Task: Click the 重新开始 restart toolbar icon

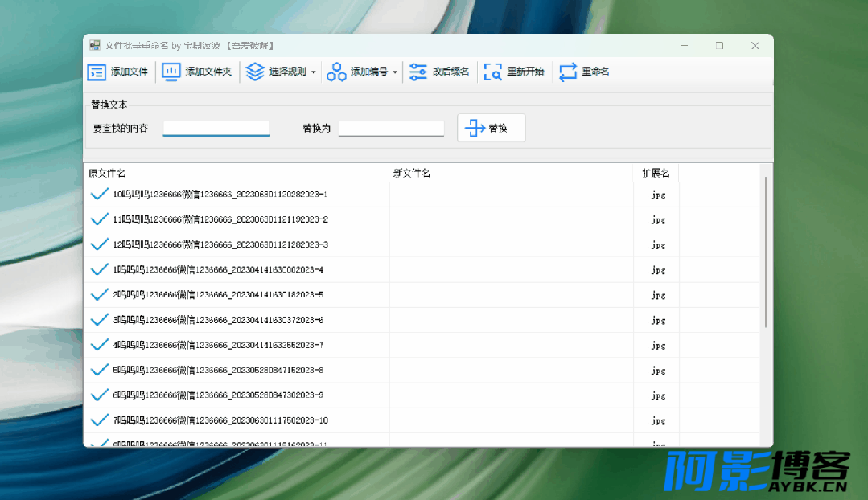Action: [x=492, y=72]
